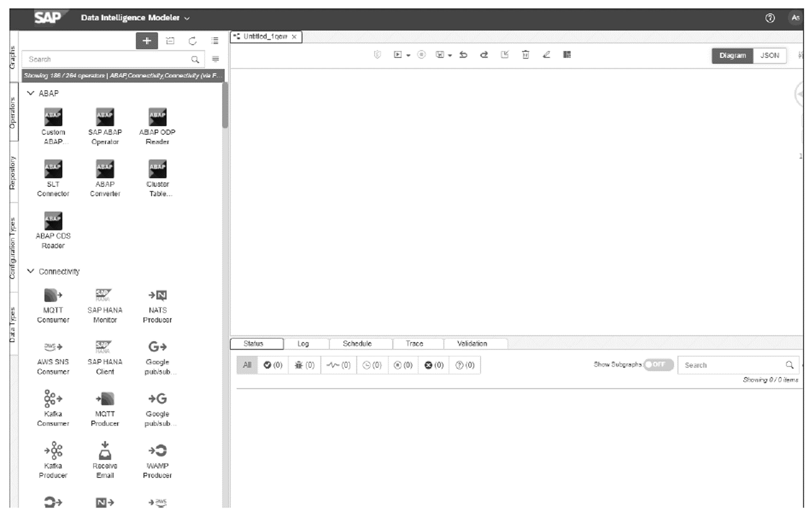Click the magnifier in operator search
Image resolution: width=812 pixels, height=519 pixels.
[x=195, y=59]
